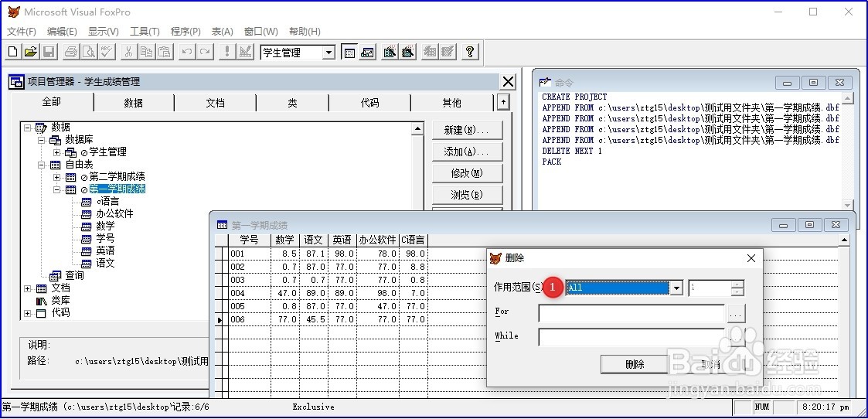868x419 pixels.
Task: Select the 办公软件 field in the tree
Action: pos(114,213)
